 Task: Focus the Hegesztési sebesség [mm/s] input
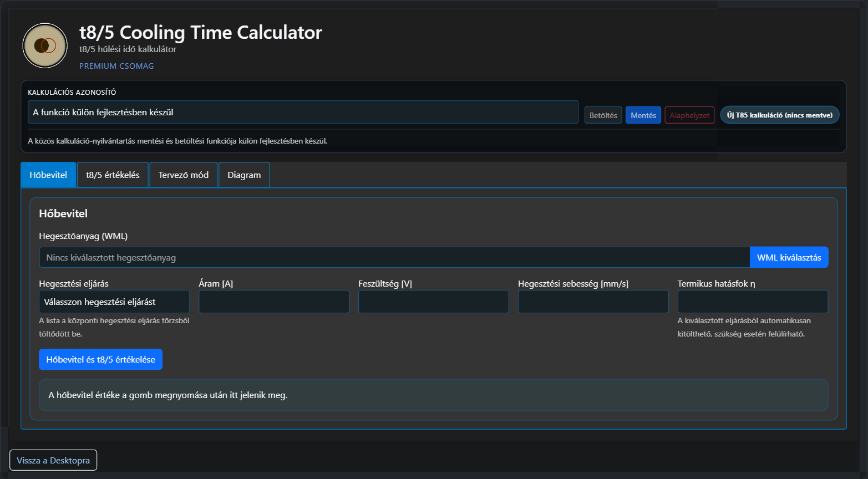click(x=593, y=302)
